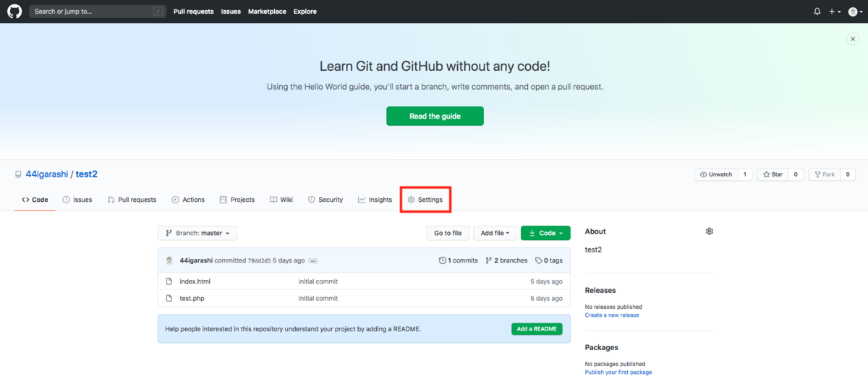View the 0 tags list
This screenshot has width=868, height=387.
(x=549, y=260)
